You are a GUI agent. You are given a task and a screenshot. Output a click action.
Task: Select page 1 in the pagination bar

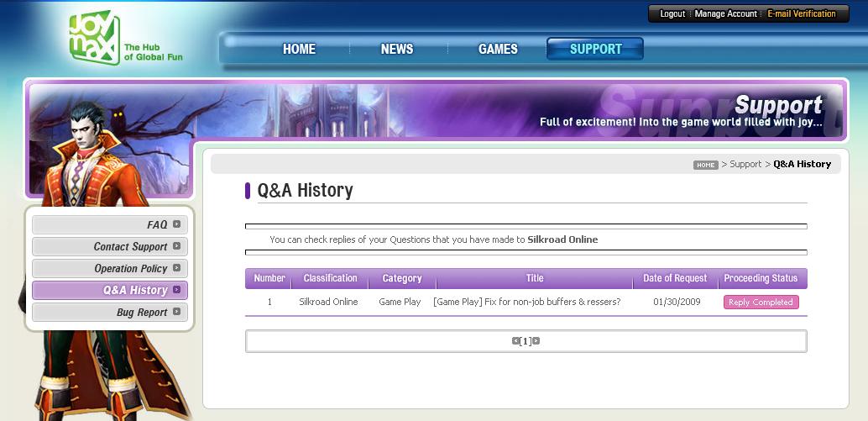pos(526,341)
